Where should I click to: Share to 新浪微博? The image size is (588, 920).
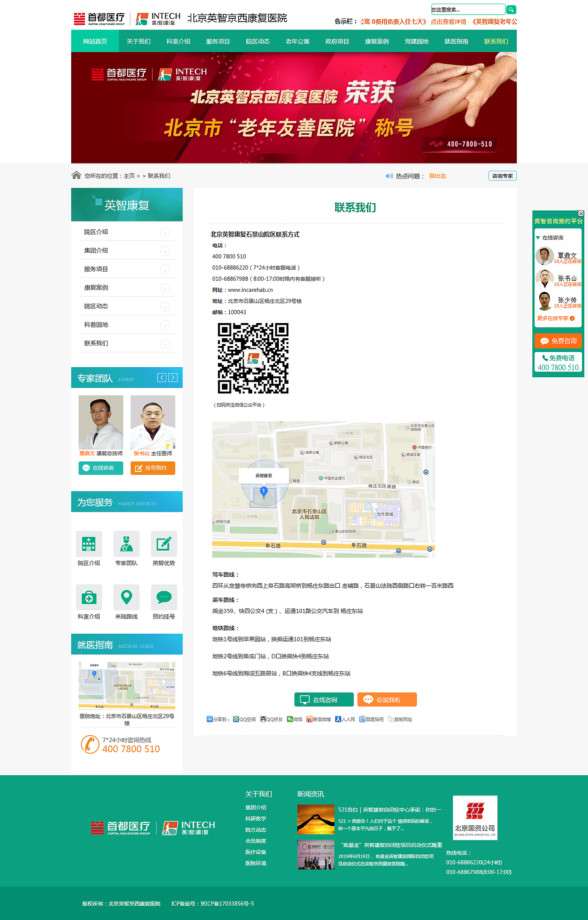(x=318, y=719)
